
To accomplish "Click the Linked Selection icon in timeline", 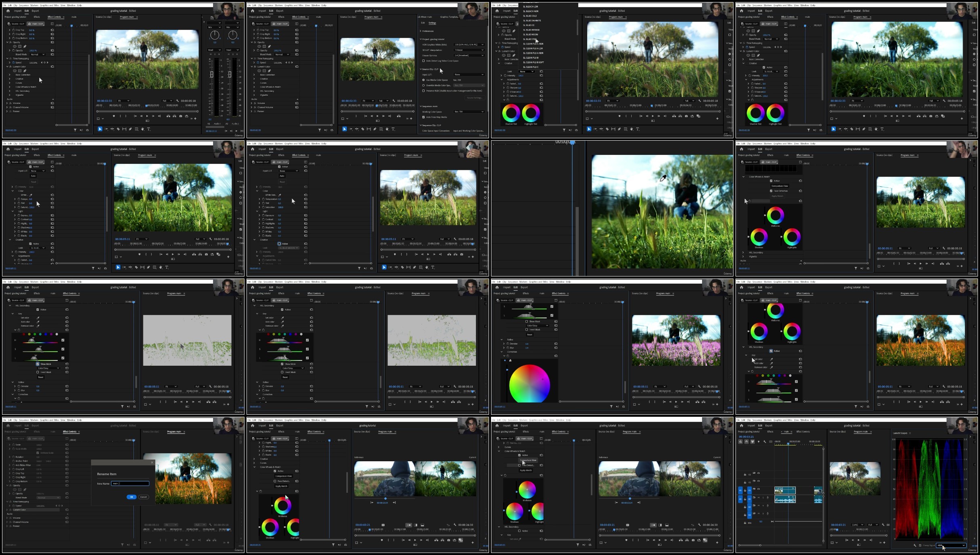I will click(752, 441).
